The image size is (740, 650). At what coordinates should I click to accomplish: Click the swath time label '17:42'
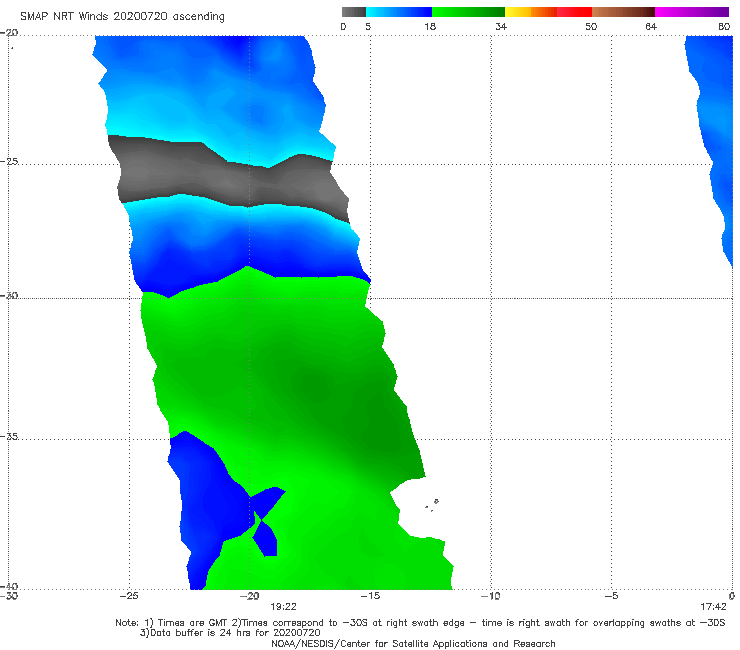(713, 607)
